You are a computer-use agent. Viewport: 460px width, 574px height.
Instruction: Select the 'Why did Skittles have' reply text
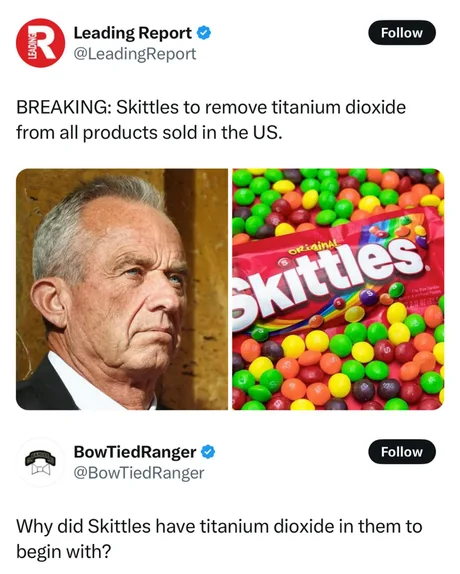tap(219, 539)
